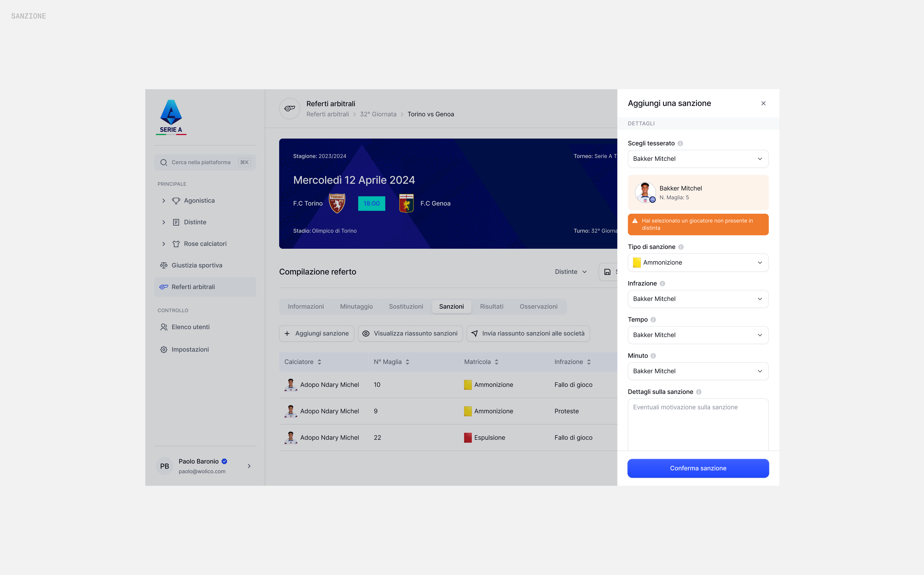Click the Genoa club crest

(406, 204)
